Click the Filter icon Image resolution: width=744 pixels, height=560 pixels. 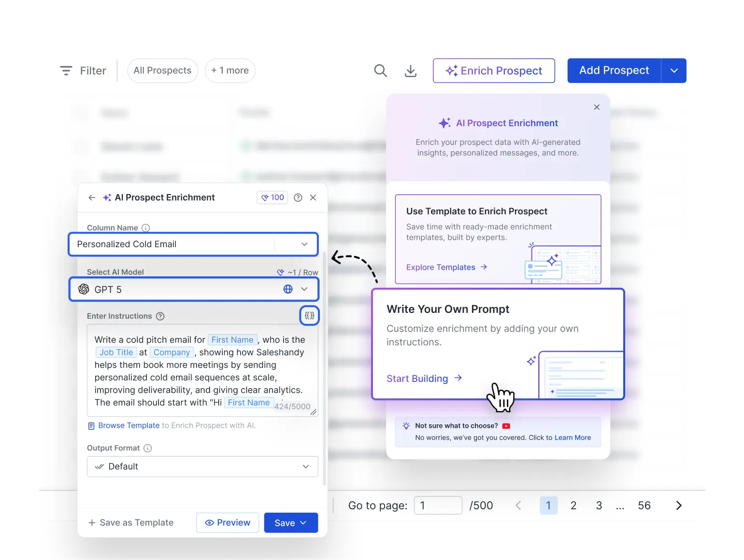point(66,71)
